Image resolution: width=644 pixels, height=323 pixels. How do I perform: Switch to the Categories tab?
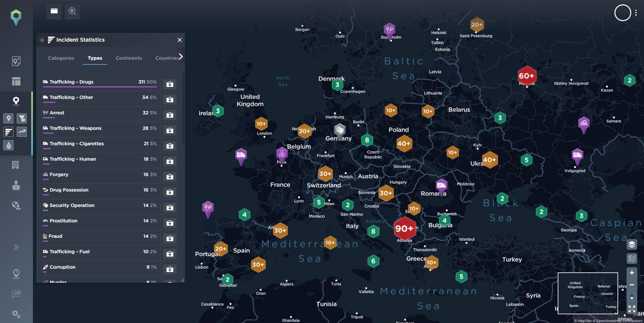click(61, 58)
